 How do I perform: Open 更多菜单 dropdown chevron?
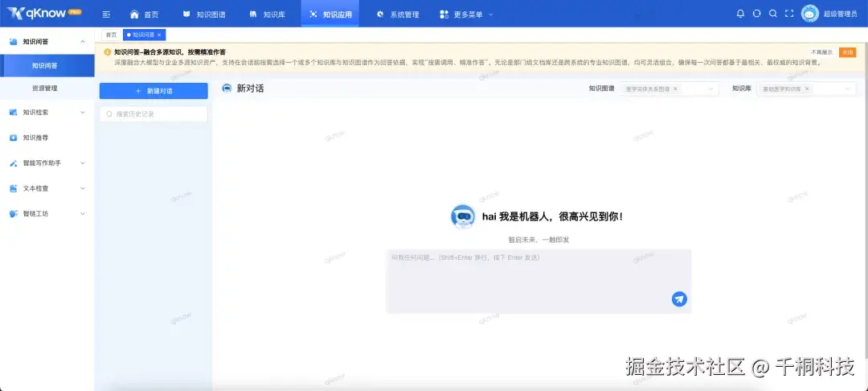[490, 14]
